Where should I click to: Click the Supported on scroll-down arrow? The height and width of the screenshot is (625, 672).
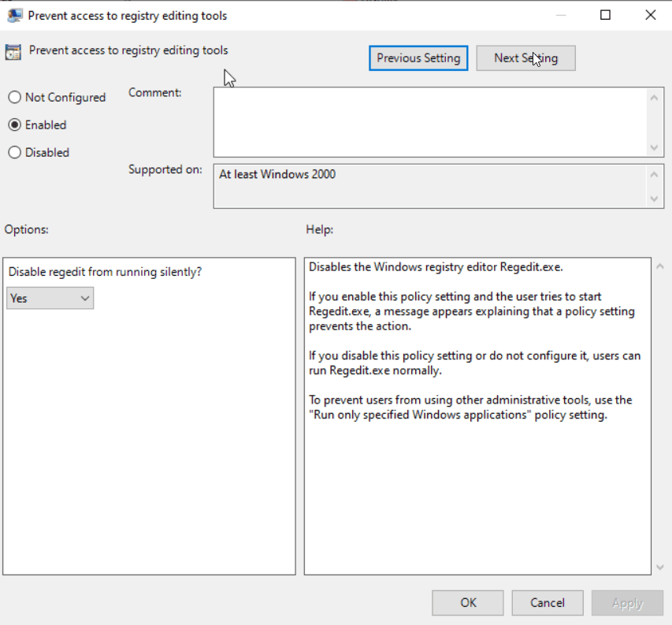click(x=654, y=199)
